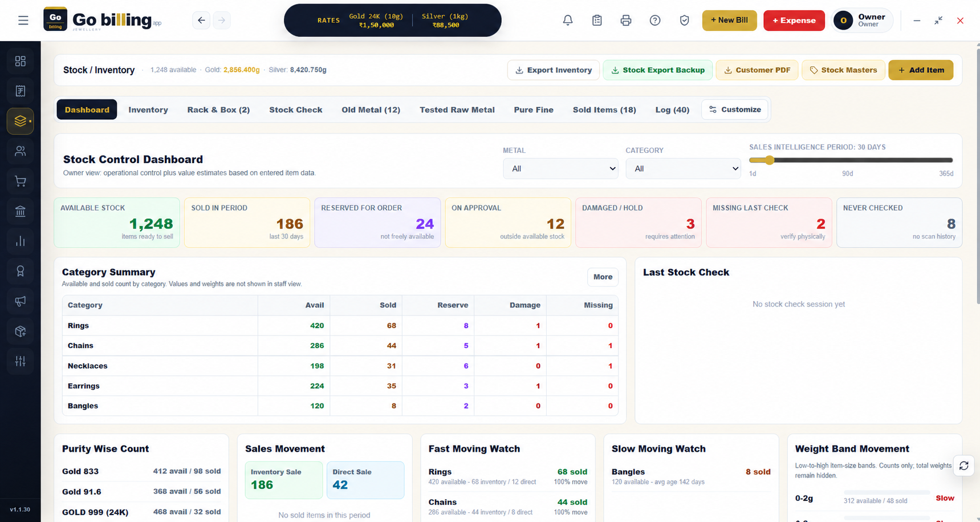Open the hamburger menu
980x522 pixels.
coord(23,21)
